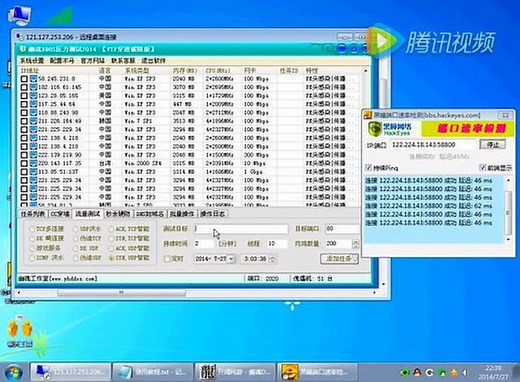Click the host list scroll-up arrow
The width and height of the screenshot is (520, 382).
[x=366, y=71]
